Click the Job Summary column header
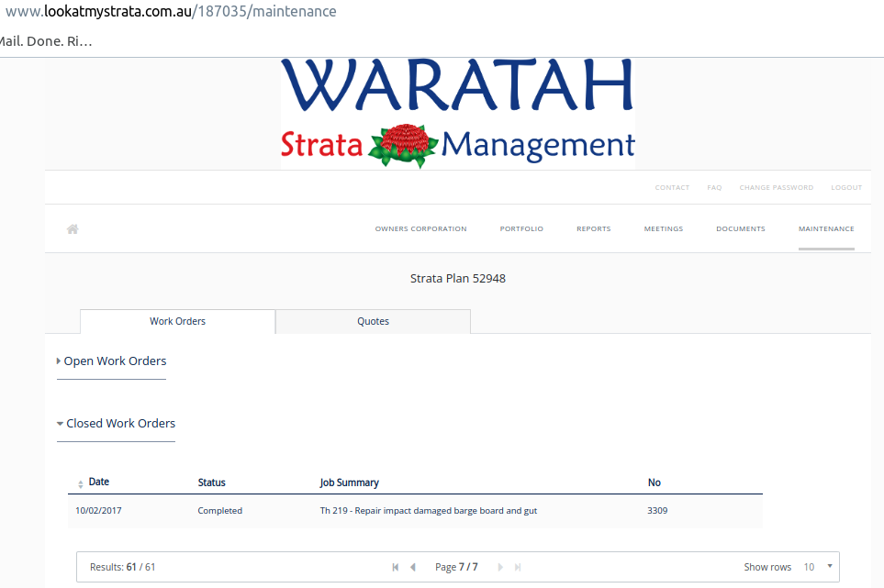This screenshot has width=884, height=588. tap(350, 483)
